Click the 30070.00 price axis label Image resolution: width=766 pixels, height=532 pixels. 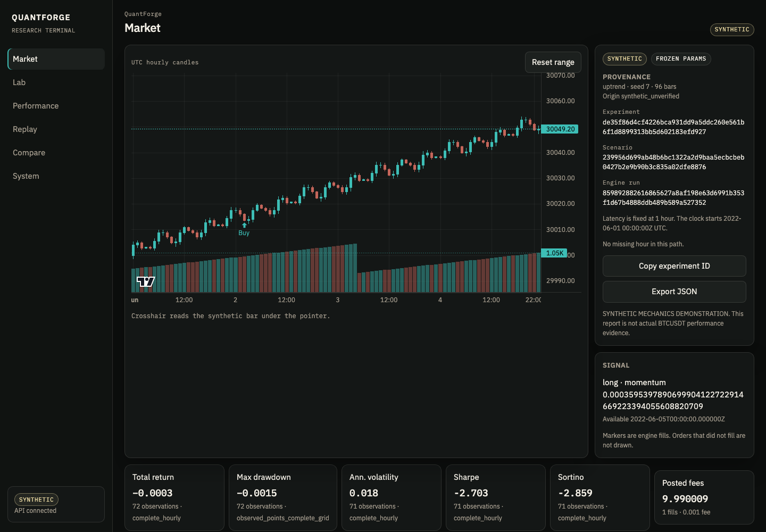(560, 76)
